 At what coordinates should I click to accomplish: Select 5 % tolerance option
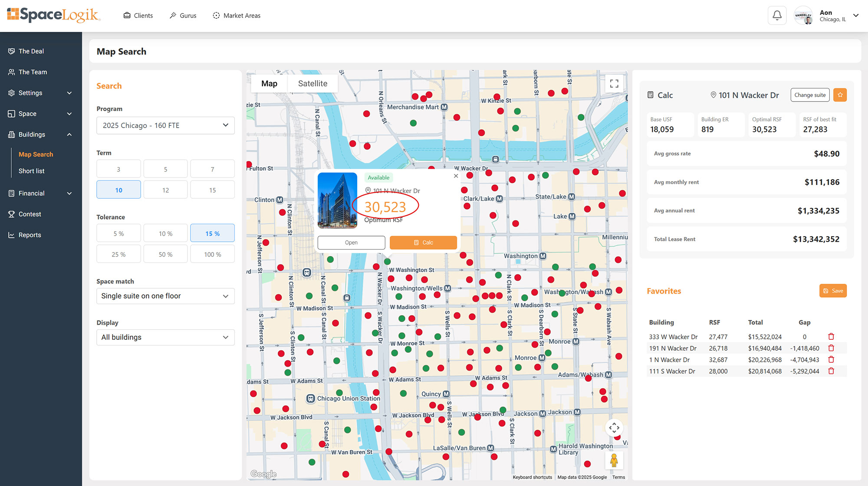click(x=118, y=233)
